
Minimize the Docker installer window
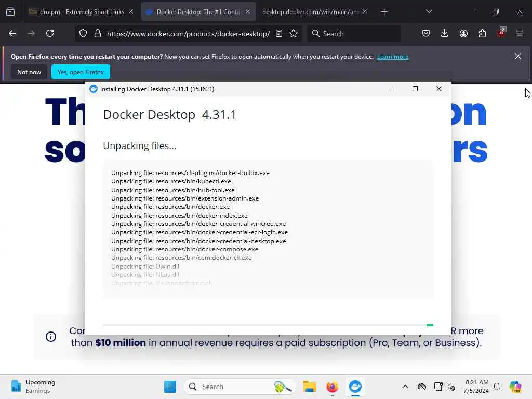[x=392, y=89]
